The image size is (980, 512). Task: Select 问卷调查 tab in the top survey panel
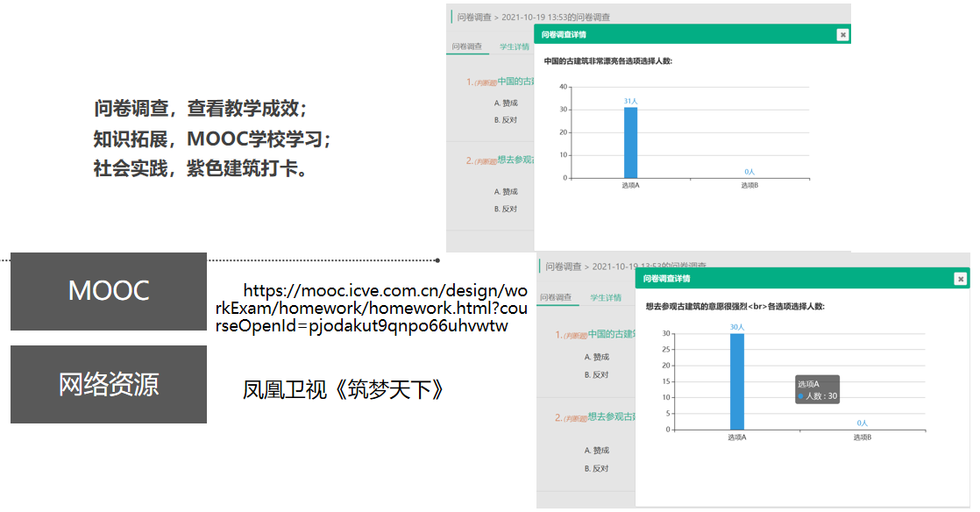coord(467,47)
